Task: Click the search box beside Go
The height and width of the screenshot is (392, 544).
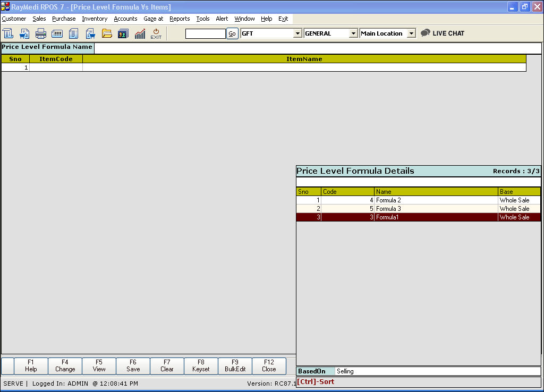Action: click(206, 33)
